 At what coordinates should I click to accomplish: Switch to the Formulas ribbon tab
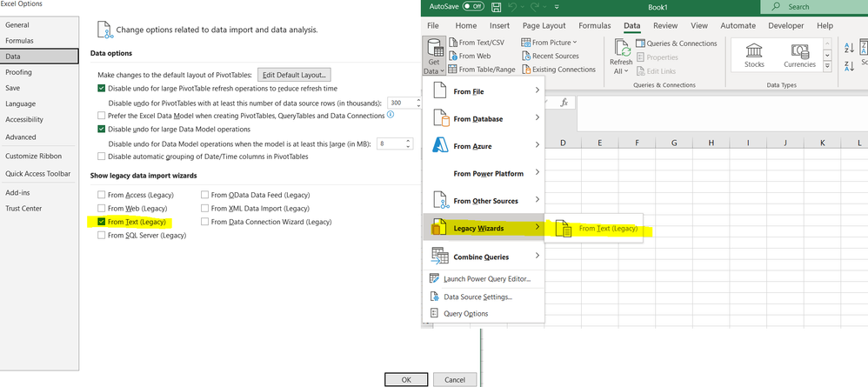[x=594, y=26]
